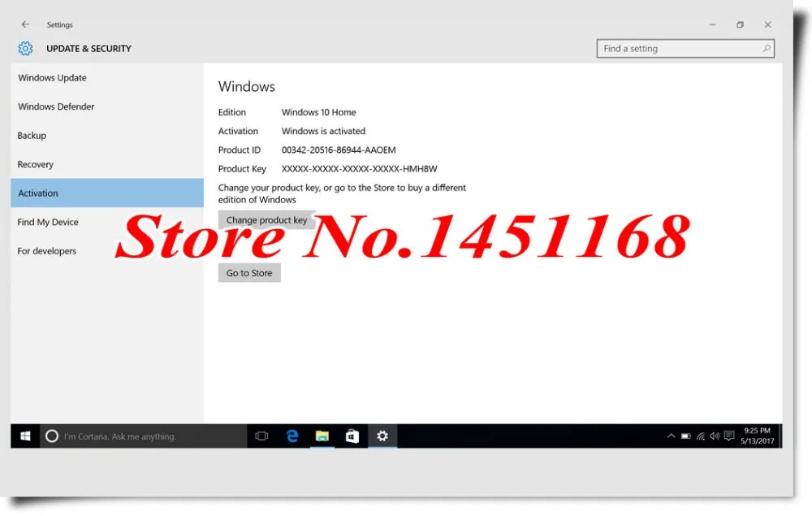Screen dimensions: 812x516
Task: Open Find My Device settings
Action: pyautogui.click(x=107, y=223)
